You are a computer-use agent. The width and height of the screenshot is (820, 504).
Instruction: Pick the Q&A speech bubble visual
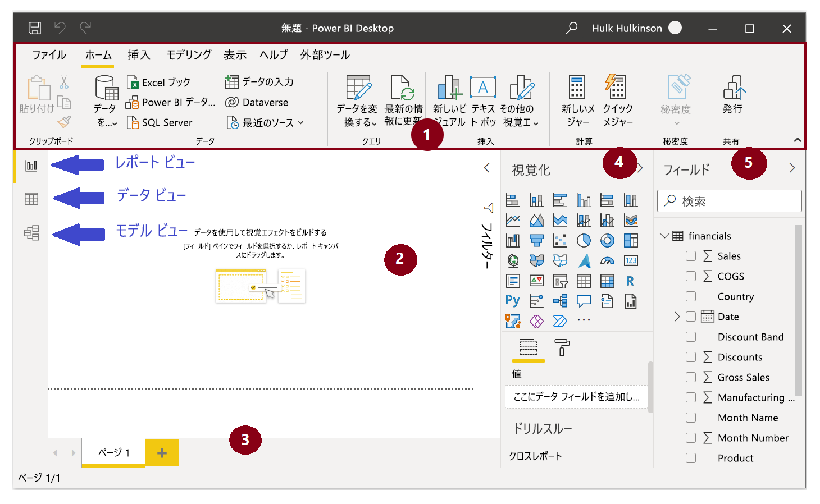click(584, 301)
